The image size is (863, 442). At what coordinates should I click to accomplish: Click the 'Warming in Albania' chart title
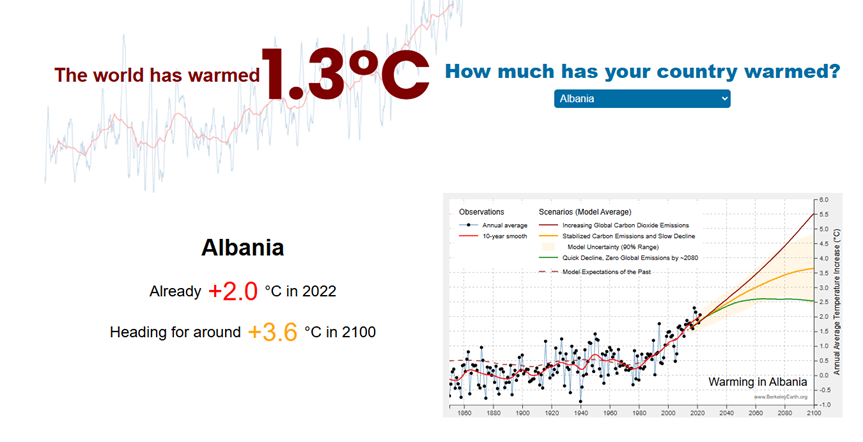(756, 382)
